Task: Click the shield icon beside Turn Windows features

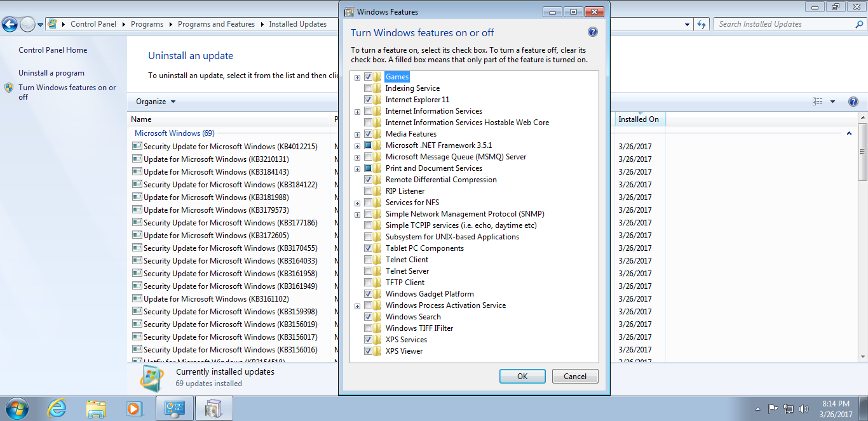Action: pyautogui.click(x=9, y=88)
